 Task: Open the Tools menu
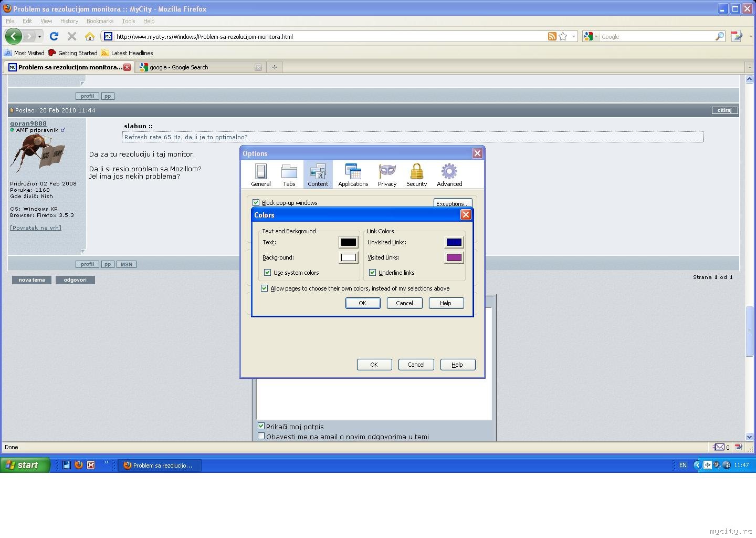(129, 21)
